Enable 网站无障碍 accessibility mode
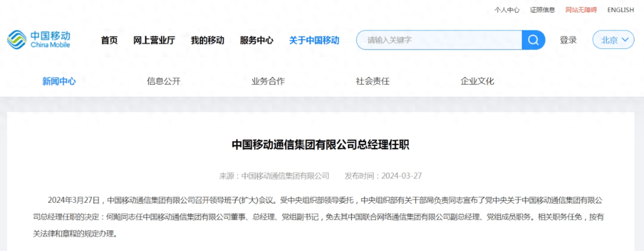 [581, 10]
